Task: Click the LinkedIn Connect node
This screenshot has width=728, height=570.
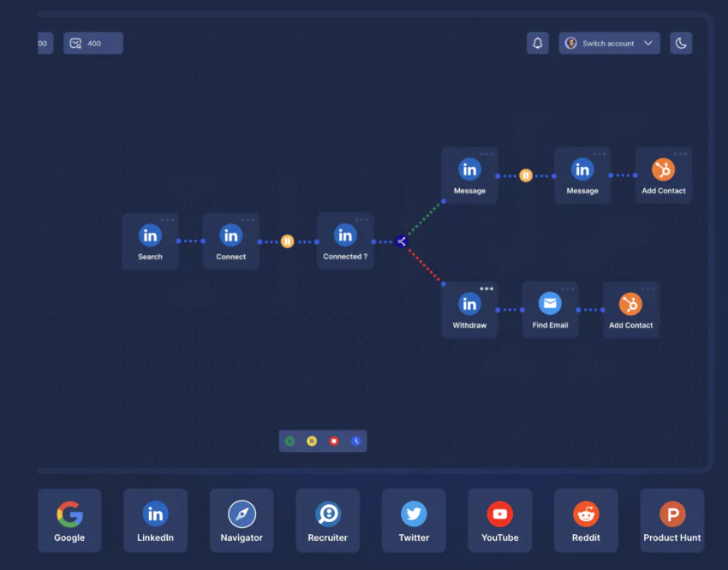Action: [x=230, y=240]
